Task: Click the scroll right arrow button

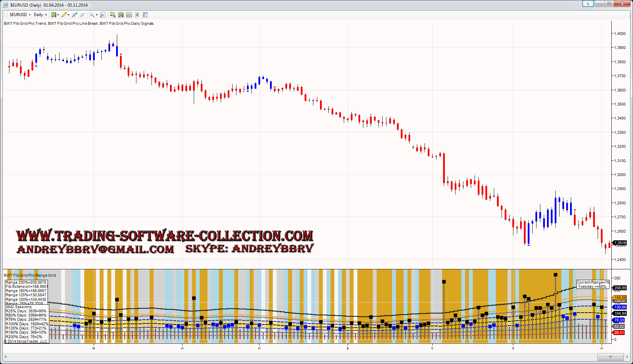Action: click(x=627, y=357)
